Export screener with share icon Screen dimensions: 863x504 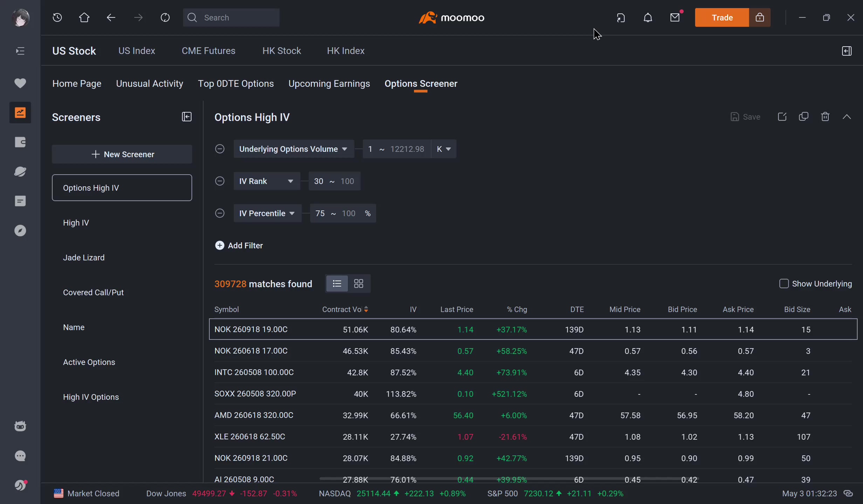782,117
